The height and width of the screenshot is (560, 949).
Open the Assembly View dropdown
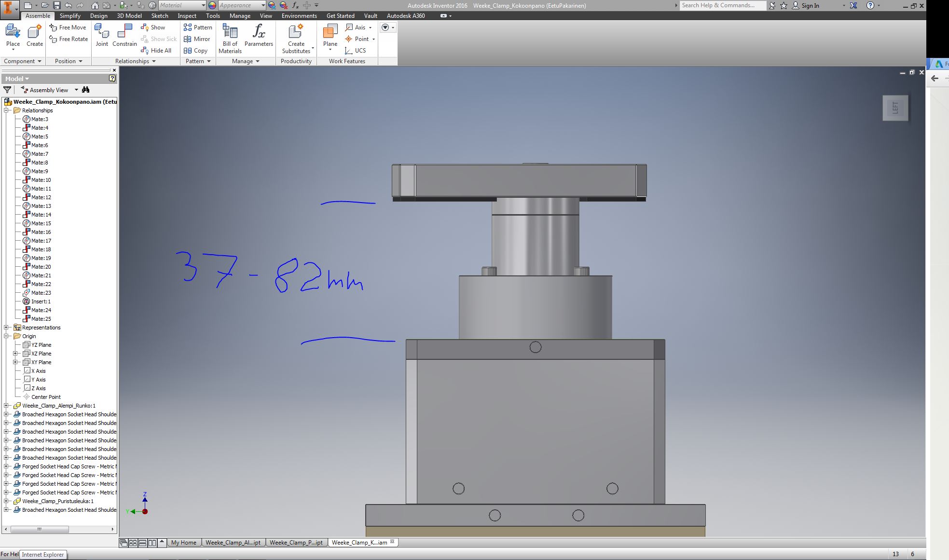pyautogui.click(x=76, y=90)
